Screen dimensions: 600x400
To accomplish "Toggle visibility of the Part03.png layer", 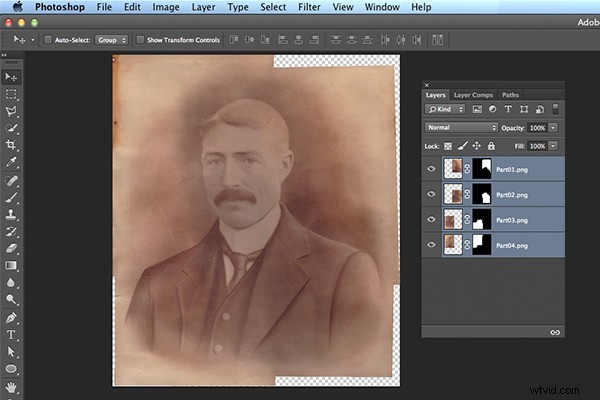I will [x=432, y=219].
